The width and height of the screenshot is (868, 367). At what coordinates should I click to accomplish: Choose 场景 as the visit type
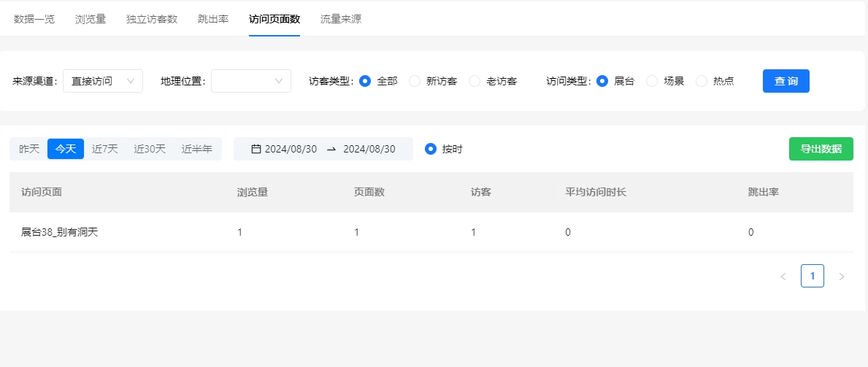coord(652,81)
